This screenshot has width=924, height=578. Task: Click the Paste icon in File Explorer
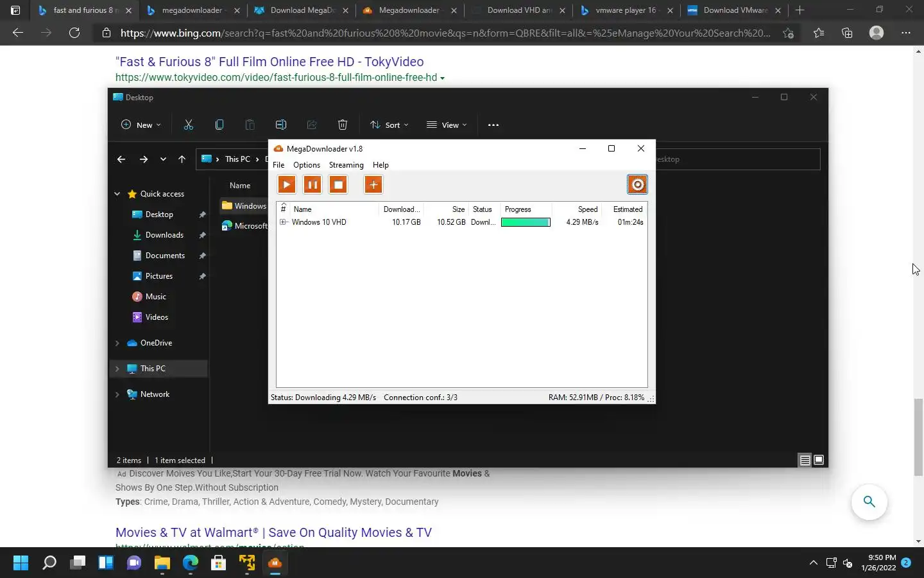coord(250,125)
